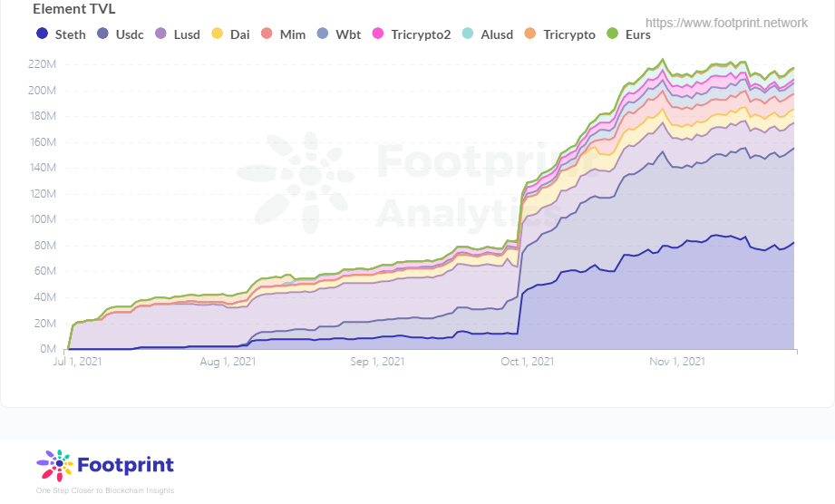Click the Dai yellow legend dot
This screenshot has width=835, height=504.
[217, 34]
